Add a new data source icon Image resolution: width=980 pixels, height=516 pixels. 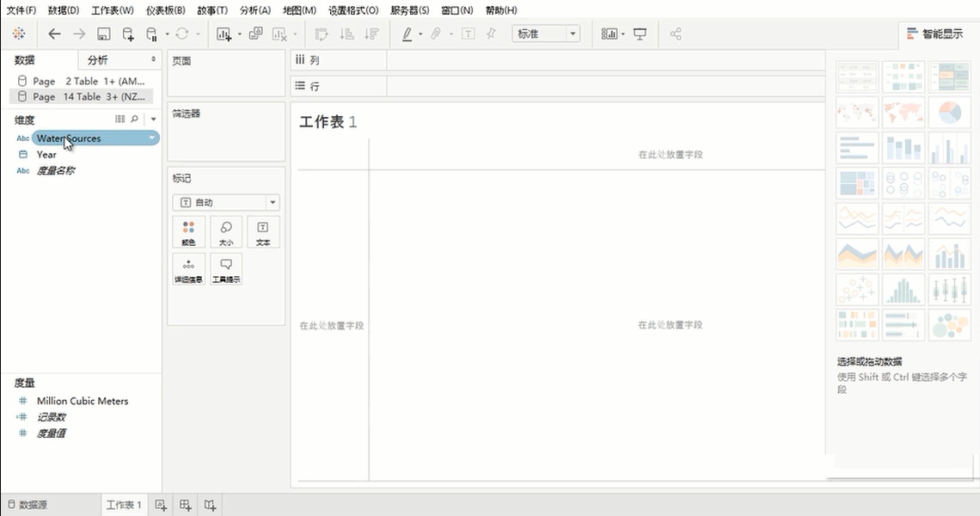click(128, 34)
